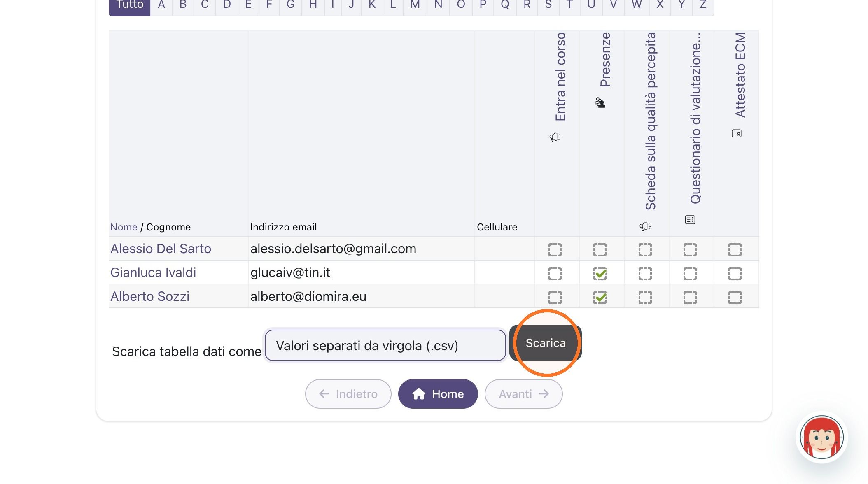Click the Cellulare column header

point(497,227)
